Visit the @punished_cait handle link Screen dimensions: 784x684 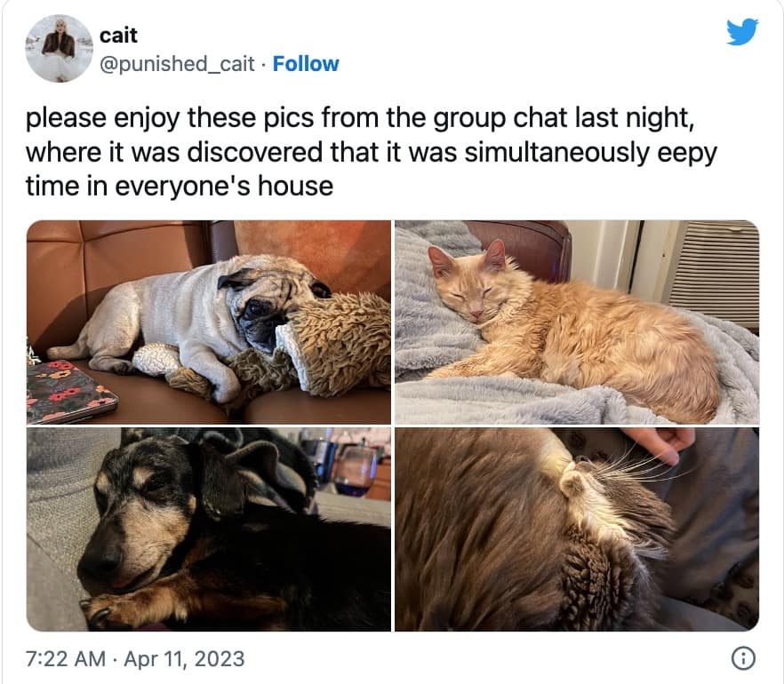[x=178, y=65]
